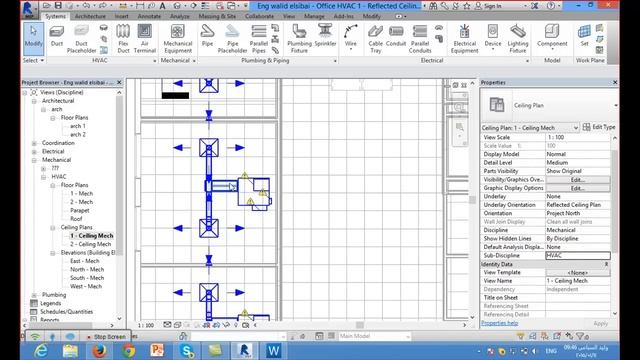Choose the Conduit tool

pyautogui.click(x=396, y=36)
